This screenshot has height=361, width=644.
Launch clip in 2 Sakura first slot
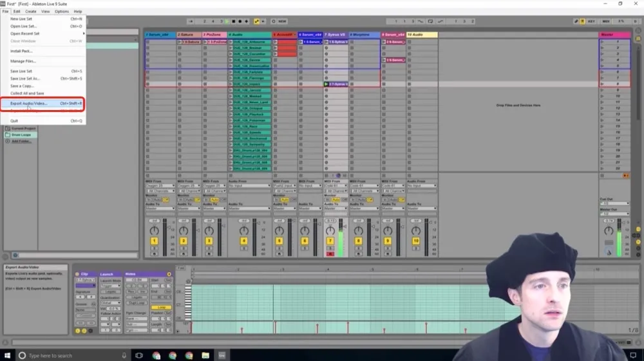(x=180, y=42)
